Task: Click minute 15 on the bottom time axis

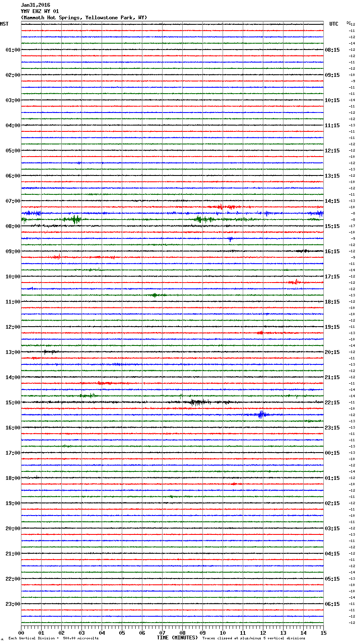Action: 323,633
